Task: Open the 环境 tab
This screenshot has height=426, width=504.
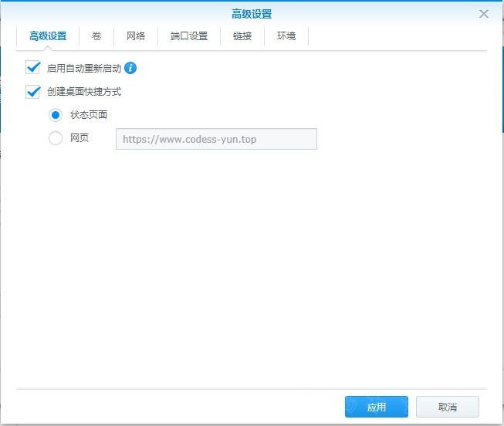Action: [286, 35]
